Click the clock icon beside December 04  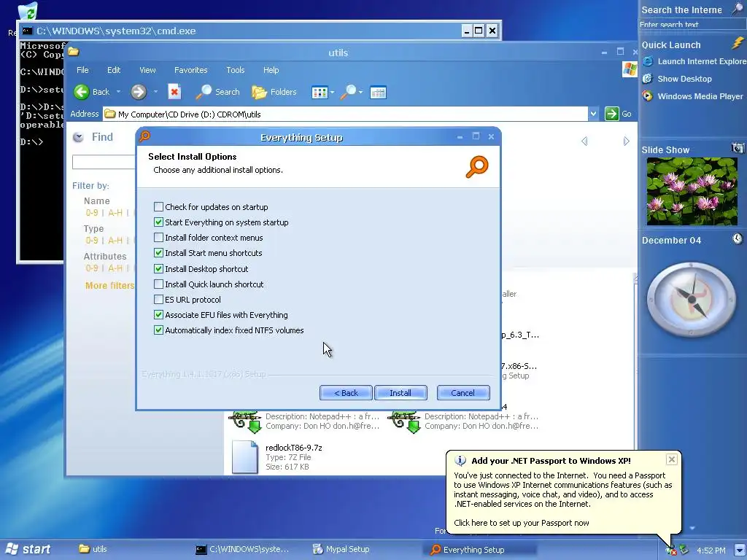(738, 238)
